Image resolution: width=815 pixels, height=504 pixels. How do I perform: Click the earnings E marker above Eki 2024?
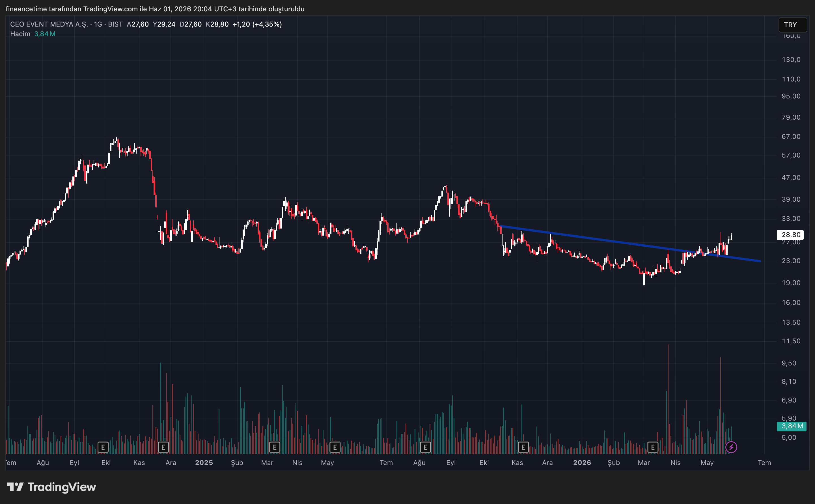click(x=103, y=447)
